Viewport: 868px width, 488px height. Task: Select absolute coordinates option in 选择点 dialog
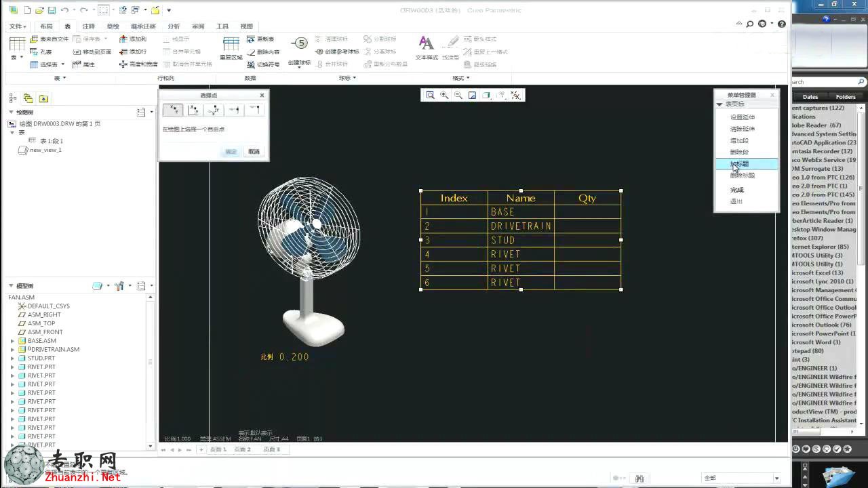point(193,110)
